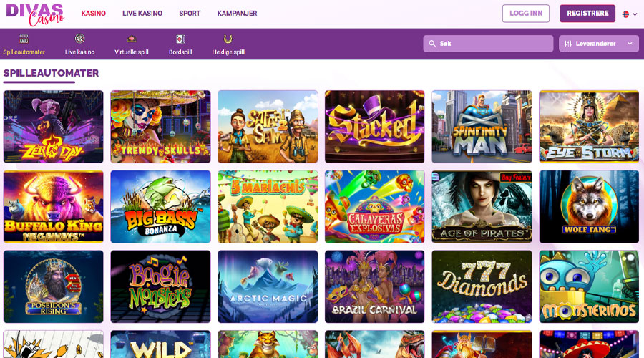Click the Divas Casino logo
644x358 pixels.
pyautogui.click(x=35, y=14)
